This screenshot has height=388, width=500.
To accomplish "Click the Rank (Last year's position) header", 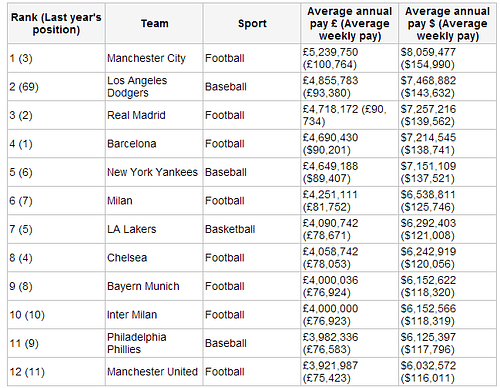I will click(56, 23).
